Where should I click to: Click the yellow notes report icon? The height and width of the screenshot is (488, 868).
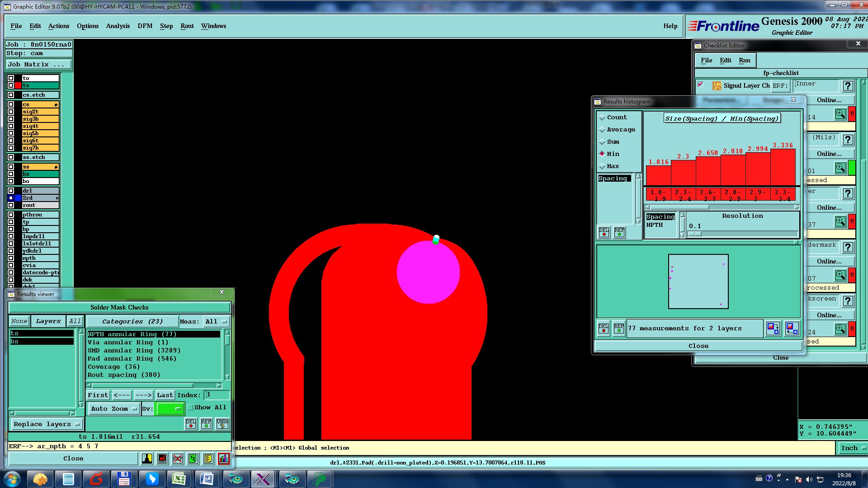pyautogui.click(x=208, y=459)
